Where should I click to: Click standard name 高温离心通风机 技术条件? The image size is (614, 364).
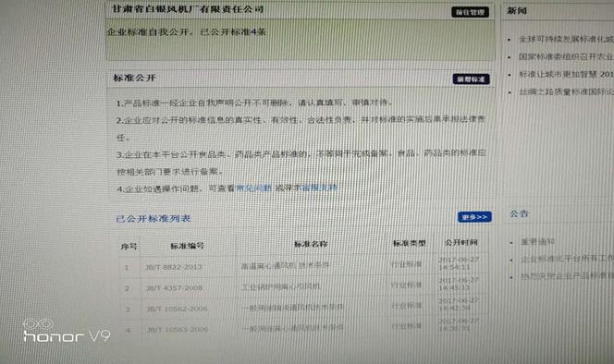point(285,265)
